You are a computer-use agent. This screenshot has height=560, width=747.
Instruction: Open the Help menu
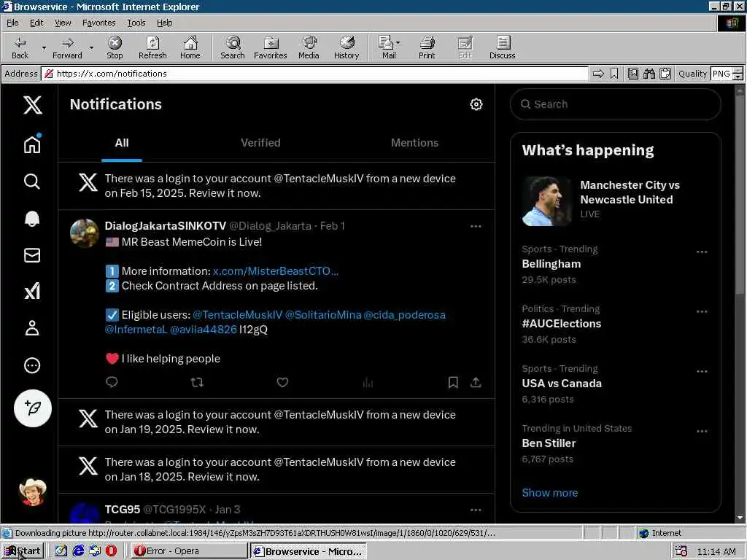pyautogui.click(x=164, y=23)
